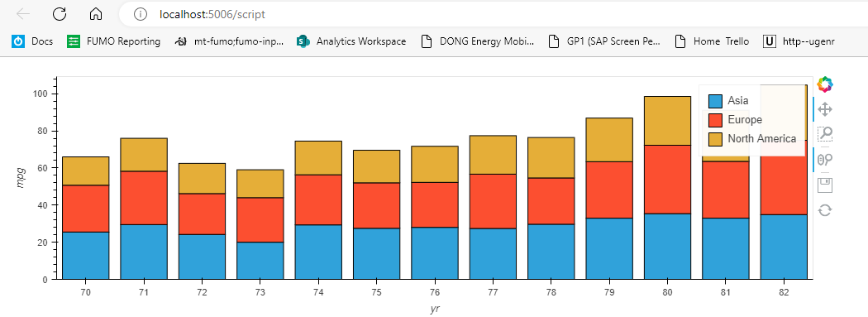Click the Asia bar segment for year 70
The height and width of the screenshot is (317, 868).
tap(86, 256)
